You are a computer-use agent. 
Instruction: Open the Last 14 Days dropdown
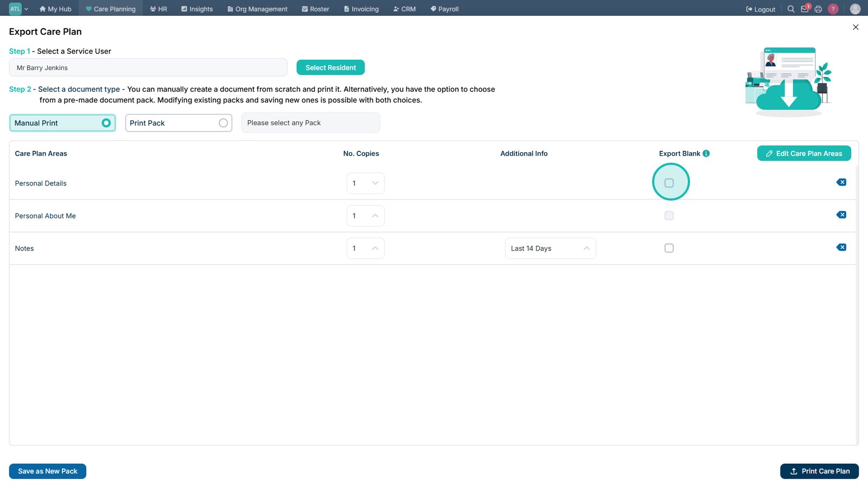[x=551, y=248]
